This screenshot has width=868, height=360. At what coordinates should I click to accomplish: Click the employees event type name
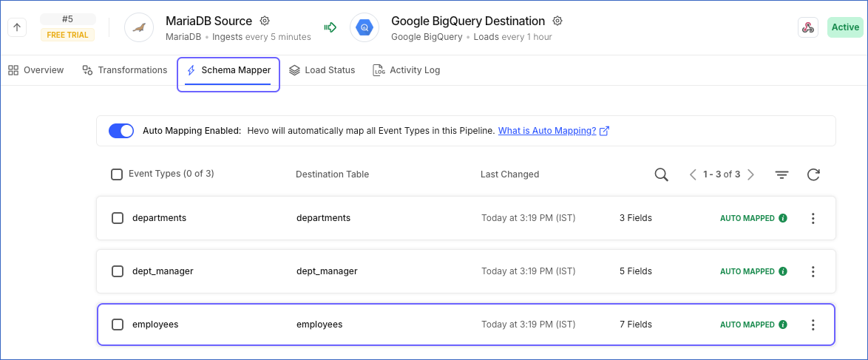tap(155, 325)
